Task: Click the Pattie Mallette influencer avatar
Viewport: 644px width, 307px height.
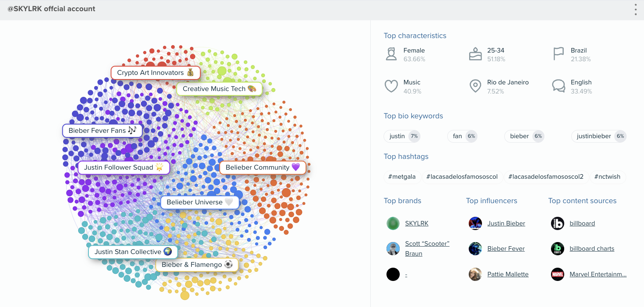Action: click(x=475, y=274)
